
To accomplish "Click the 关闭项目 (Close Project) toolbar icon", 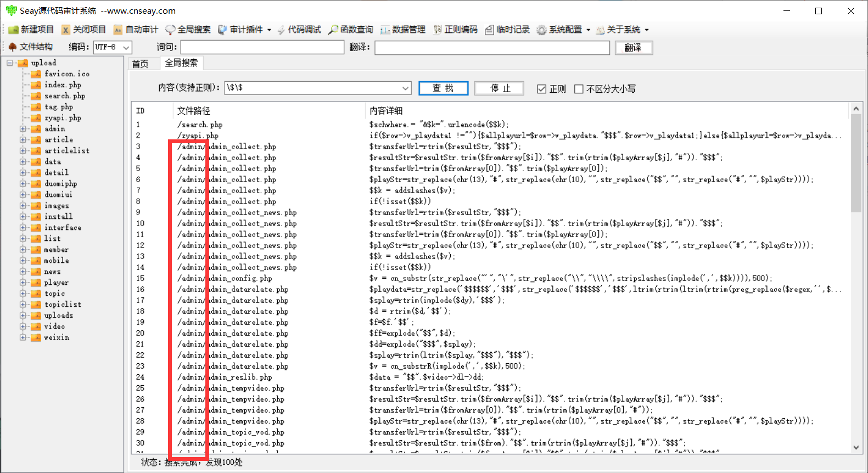I will coord(66,30).
